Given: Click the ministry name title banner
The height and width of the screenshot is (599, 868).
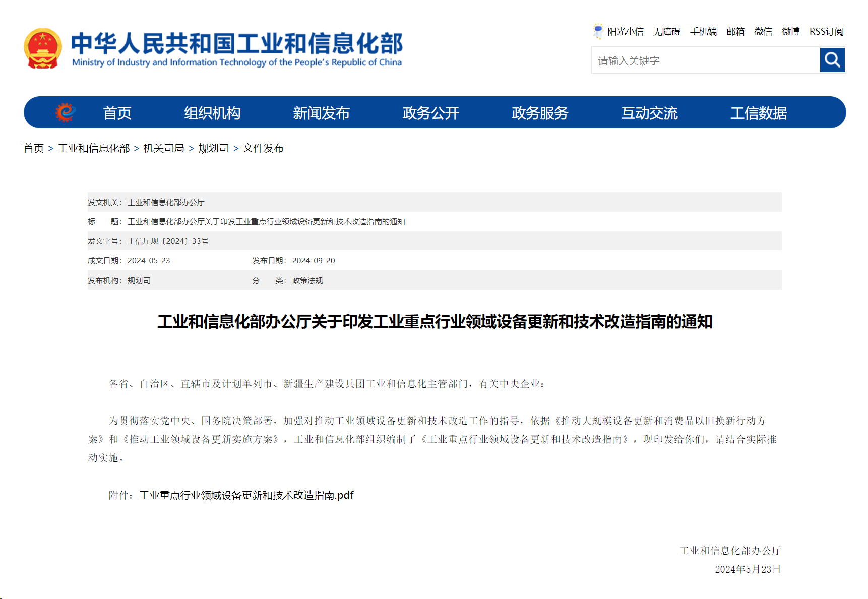Looking at the screenshot, I should tap(237, 49).
